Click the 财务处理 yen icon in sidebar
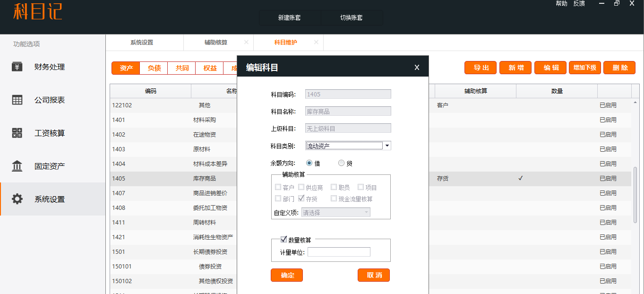 point(17,67)
